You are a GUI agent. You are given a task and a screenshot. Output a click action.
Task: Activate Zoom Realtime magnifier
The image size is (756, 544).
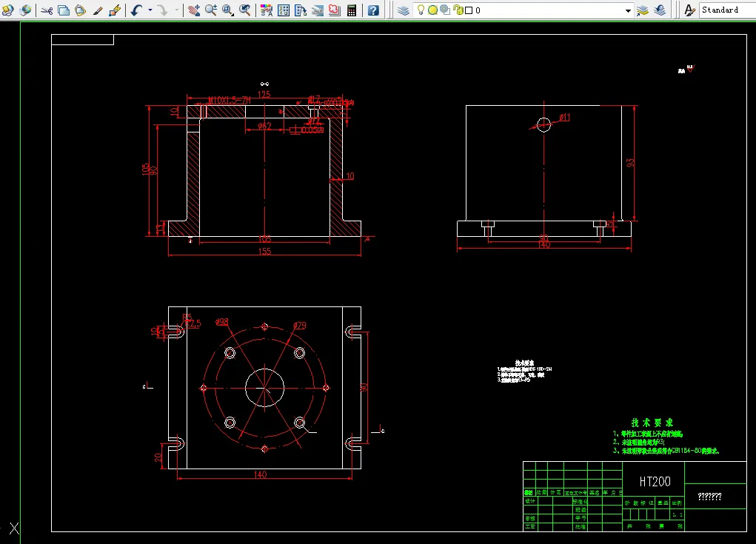tap(211, 10)
